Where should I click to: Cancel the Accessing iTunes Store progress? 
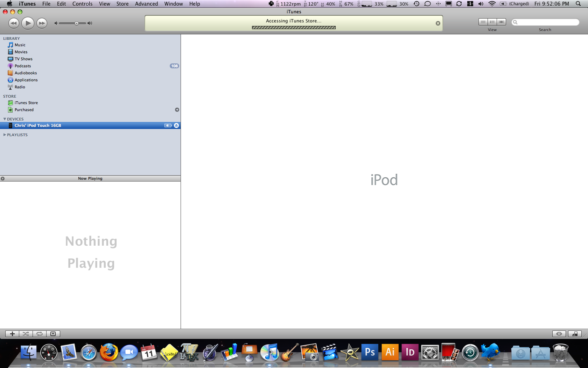[x=438, y=23]
